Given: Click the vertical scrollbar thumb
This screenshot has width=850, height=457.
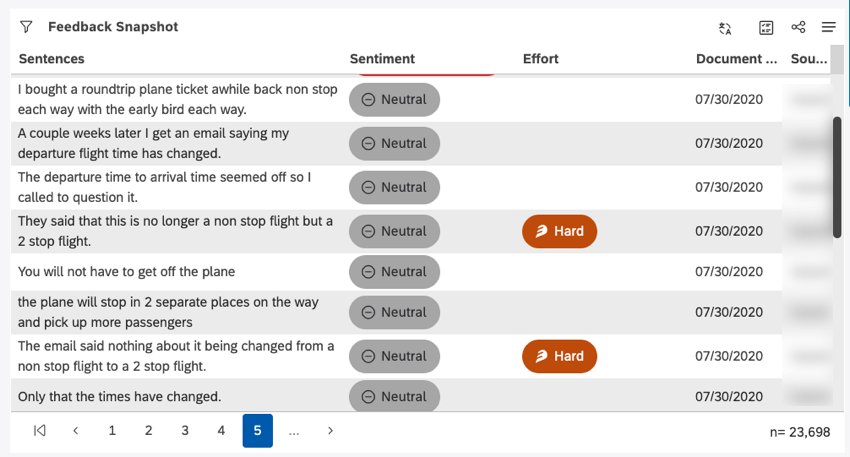Looking at the screenshot, I should [837, 176].
